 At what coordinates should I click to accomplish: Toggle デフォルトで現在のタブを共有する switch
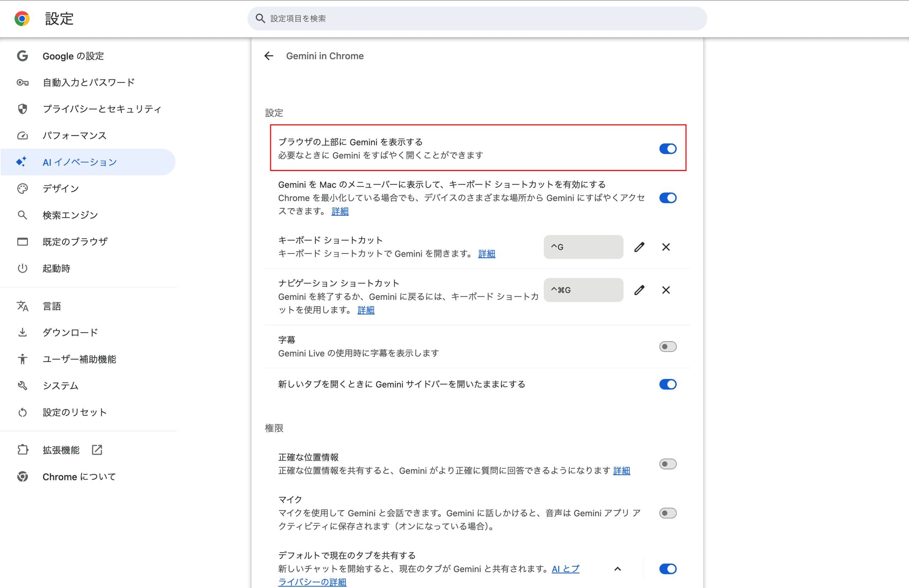coord(668,569)
